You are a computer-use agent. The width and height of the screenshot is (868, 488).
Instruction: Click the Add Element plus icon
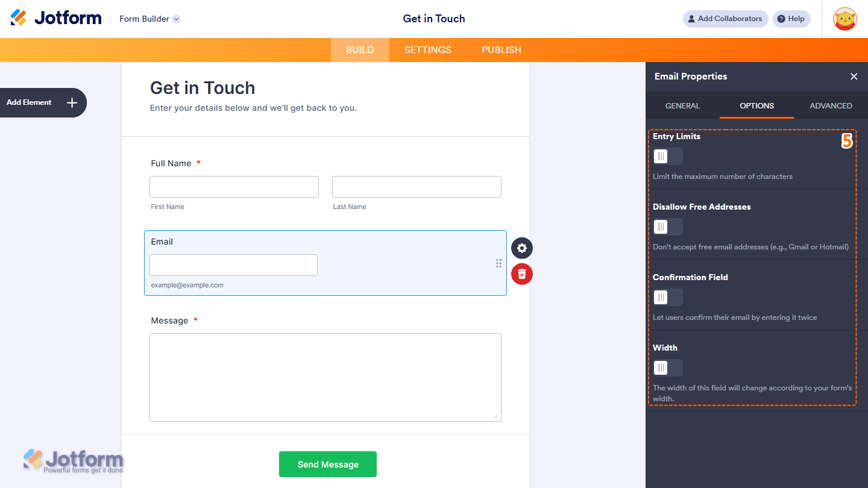pyautogui.click(x=72, y=102)
